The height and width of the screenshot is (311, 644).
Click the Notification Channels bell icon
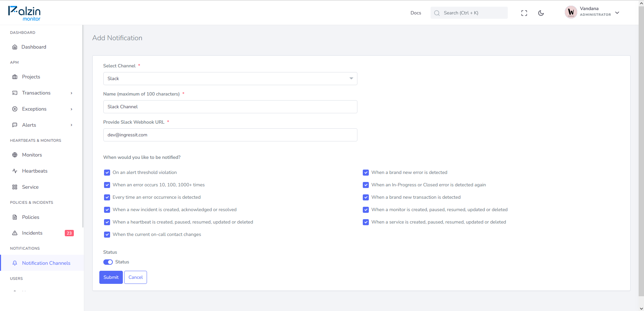pos(15,263)
